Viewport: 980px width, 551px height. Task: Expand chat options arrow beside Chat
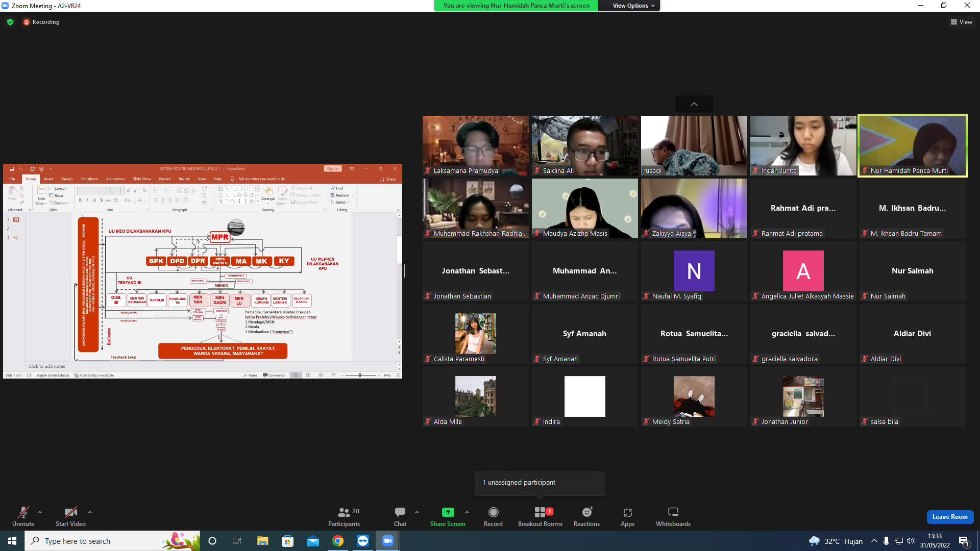(417, 512)
